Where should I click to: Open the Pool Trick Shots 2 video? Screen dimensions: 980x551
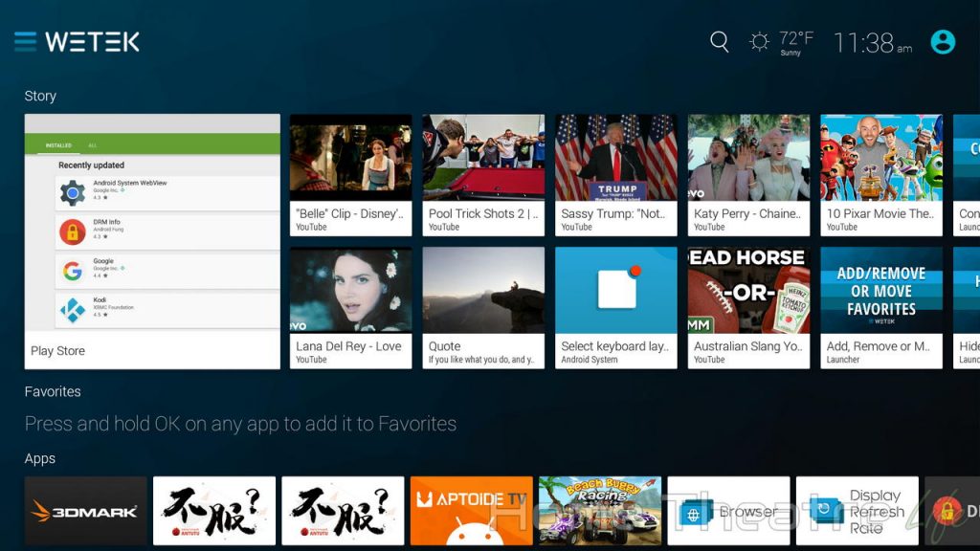click(483, 175)
